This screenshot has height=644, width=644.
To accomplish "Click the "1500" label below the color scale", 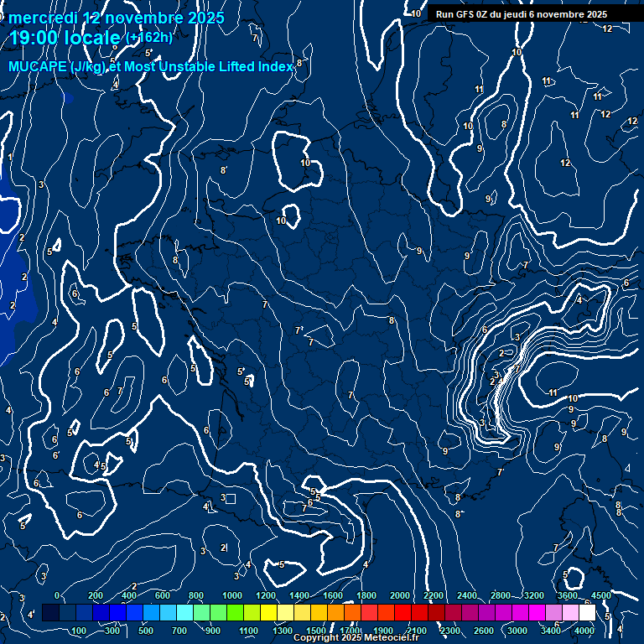I will 316,631.
